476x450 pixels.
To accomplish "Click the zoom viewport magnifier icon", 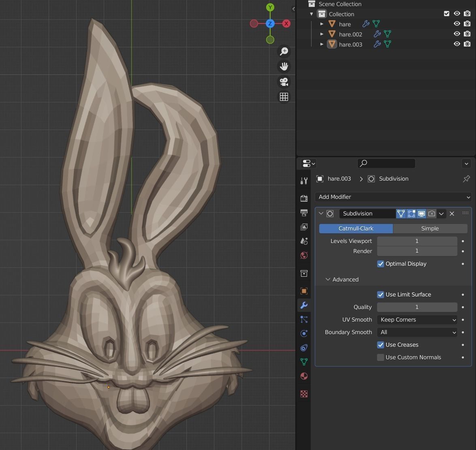I will pos(284,51).
